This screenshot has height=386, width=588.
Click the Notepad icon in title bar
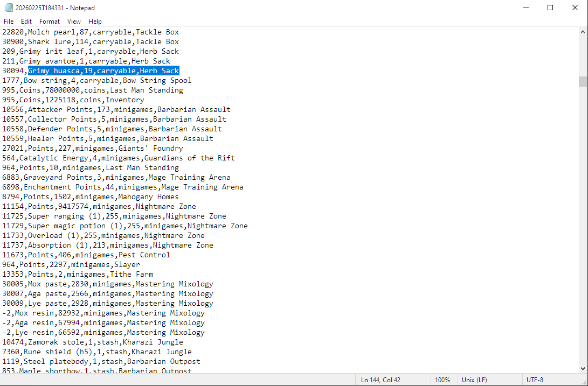[x=9, y=8]
